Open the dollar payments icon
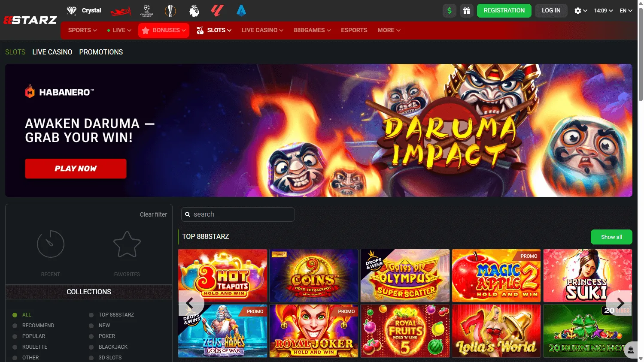The height and width of the screenshot is (362, 644). (x=449, y=10)
